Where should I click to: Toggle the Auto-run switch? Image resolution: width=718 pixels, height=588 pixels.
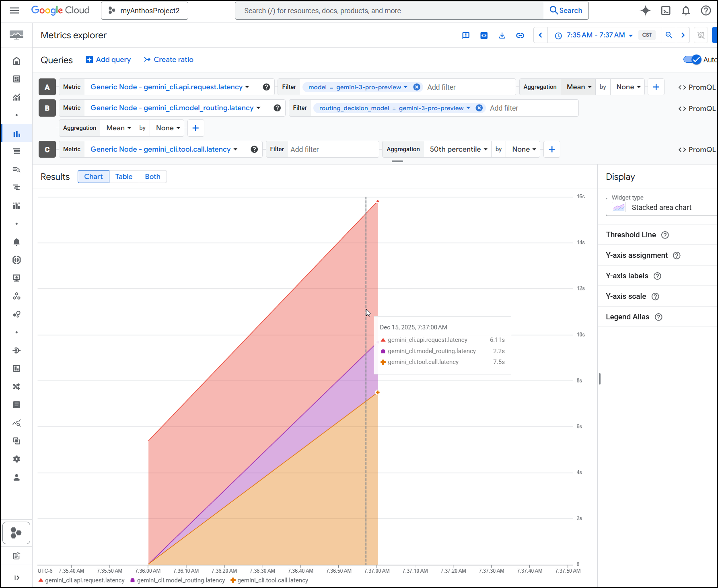click(x=692, y=60)
